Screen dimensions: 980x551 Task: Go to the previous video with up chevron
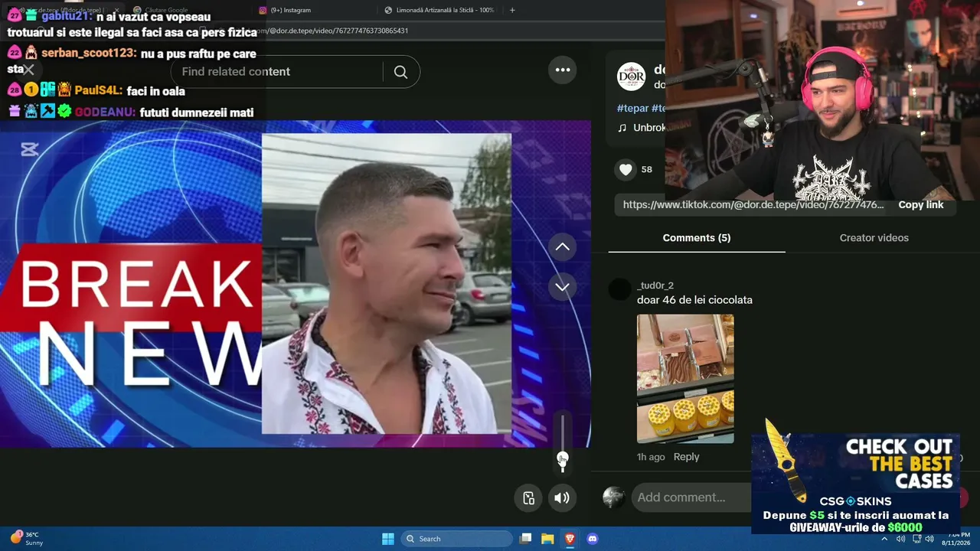point(563,247)
